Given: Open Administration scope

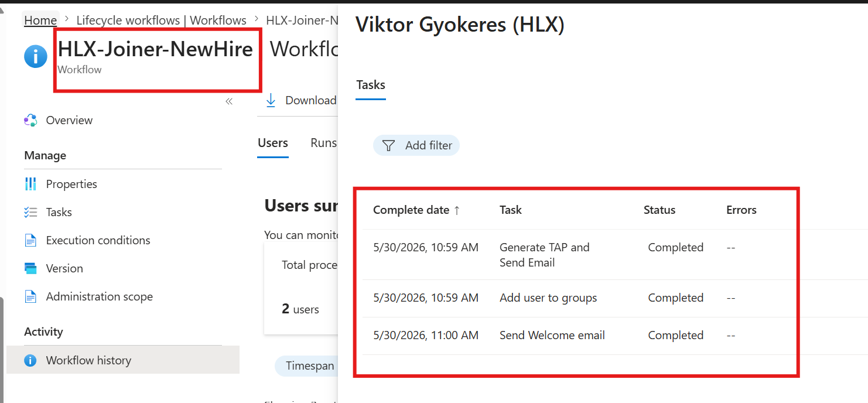Looking at the screenshot, I should click(100, 296).
